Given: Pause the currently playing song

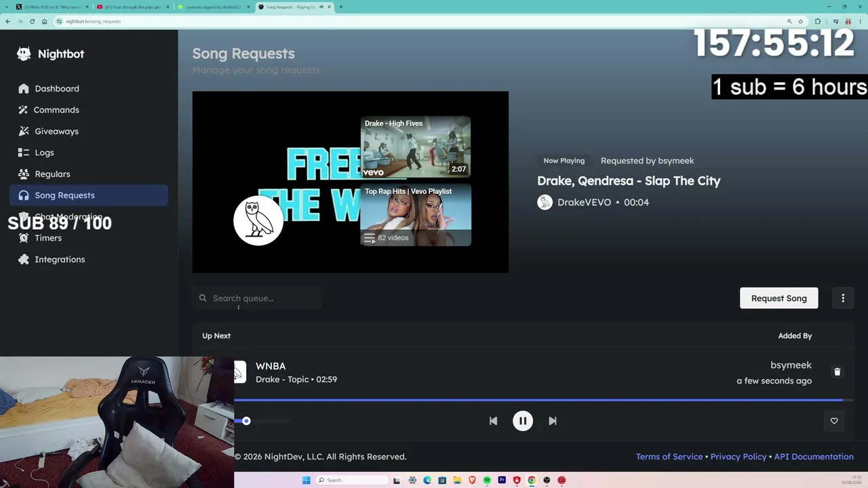Looking at the screenshot, I should click(x=523, y=421).
